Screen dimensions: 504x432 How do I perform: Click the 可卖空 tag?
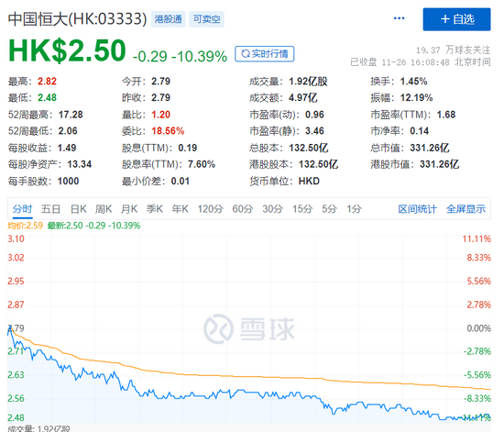click(x=206, y=19)
